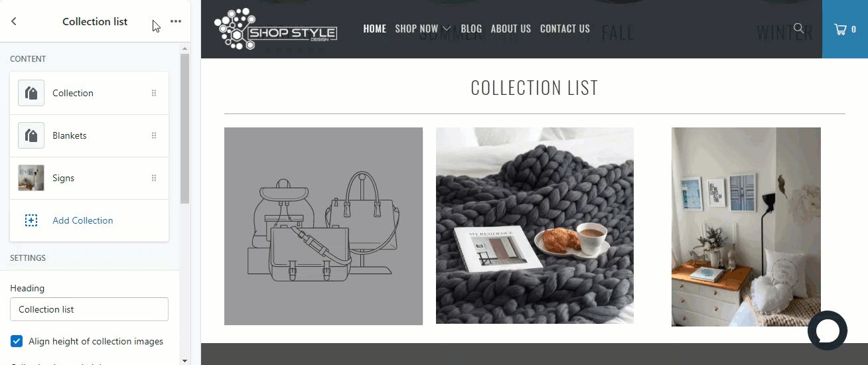Click the drag handle beside Signs
Viewport: 868px width, 365px height.
[x=154, y=178]
